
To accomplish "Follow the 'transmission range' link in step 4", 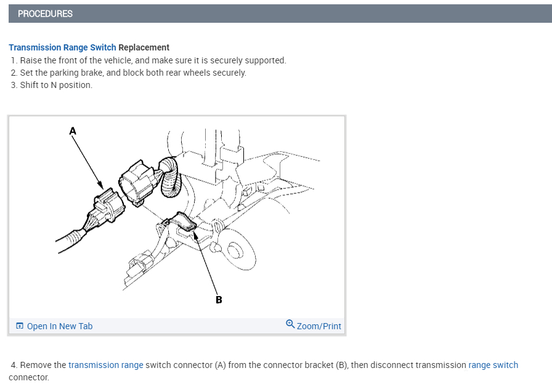I will (x=105, y=365).
